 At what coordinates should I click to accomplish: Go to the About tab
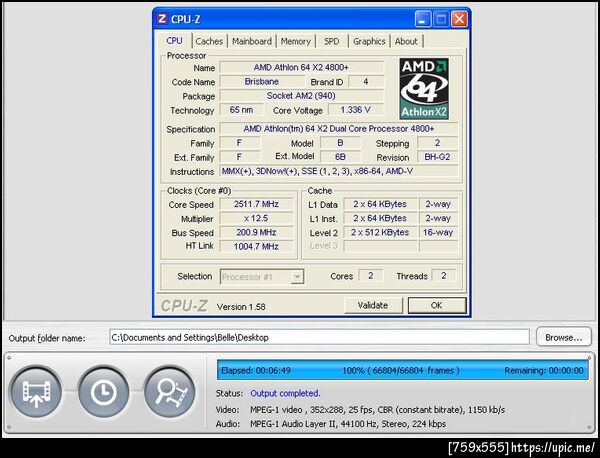[406, 41]
